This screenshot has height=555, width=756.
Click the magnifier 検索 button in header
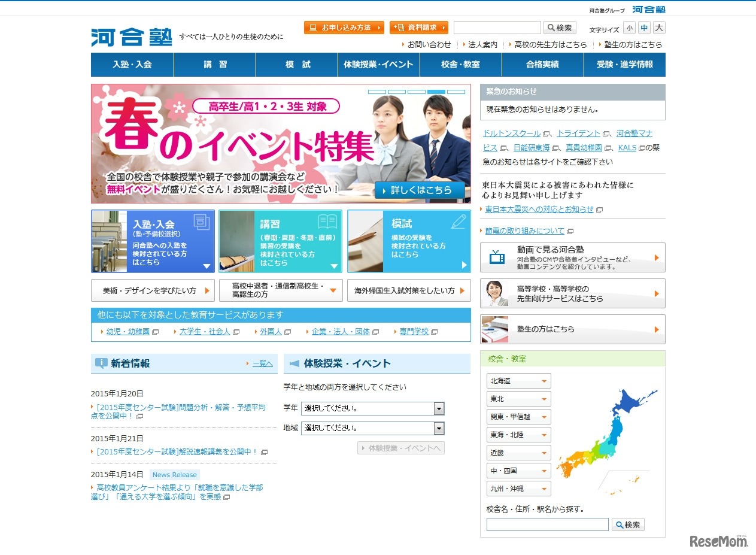point(560,28)
